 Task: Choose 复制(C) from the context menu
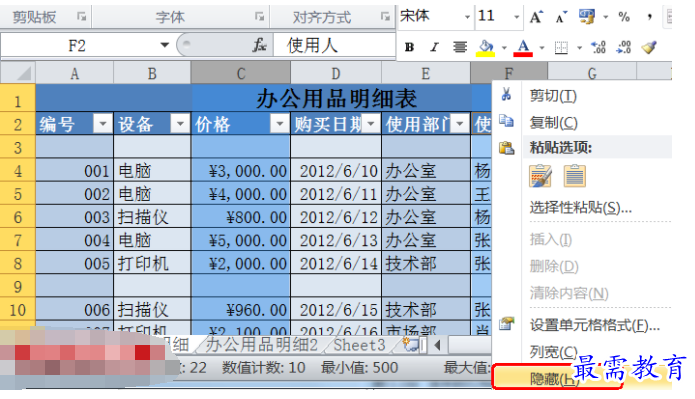pyautogui.click(x=554, y=122)
